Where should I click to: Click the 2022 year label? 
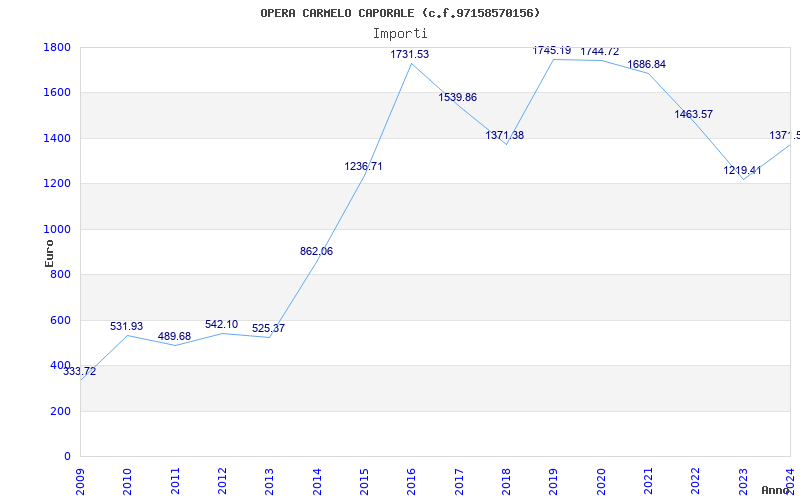[695, 482]
